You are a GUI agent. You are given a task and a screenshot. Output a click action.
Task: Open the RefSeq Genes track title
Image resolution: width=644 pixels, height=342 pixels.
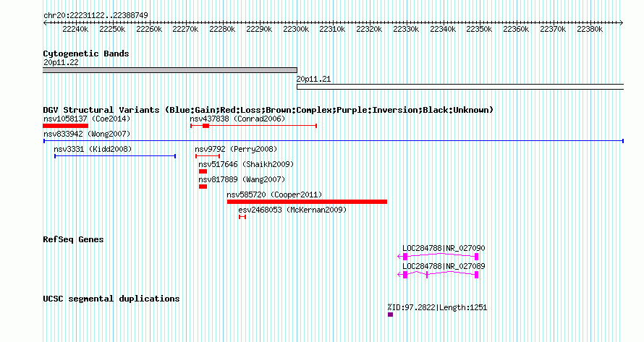[x=74, y=239]
